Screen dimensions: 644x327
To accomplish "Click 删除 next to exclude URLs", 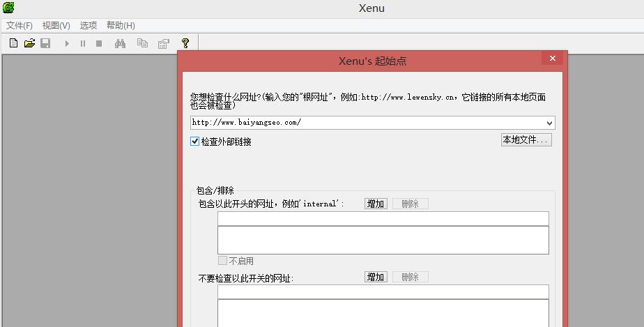I will [411, 277].
